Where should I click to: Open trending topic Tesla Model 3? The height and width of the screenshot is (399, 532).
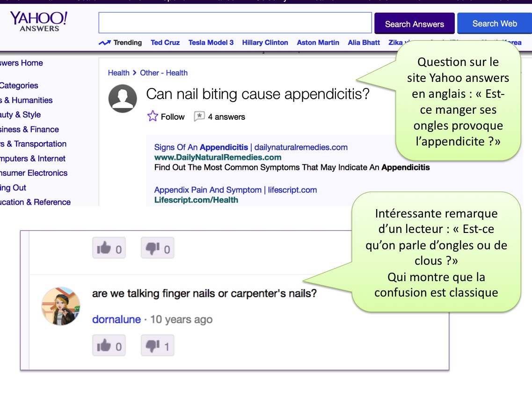click(211, 43)
